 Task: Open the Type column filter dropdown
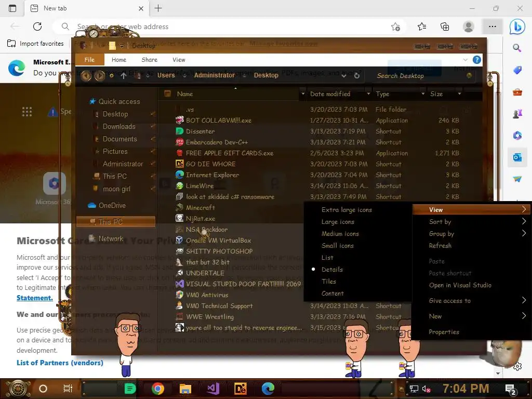(x=423, y=94)
